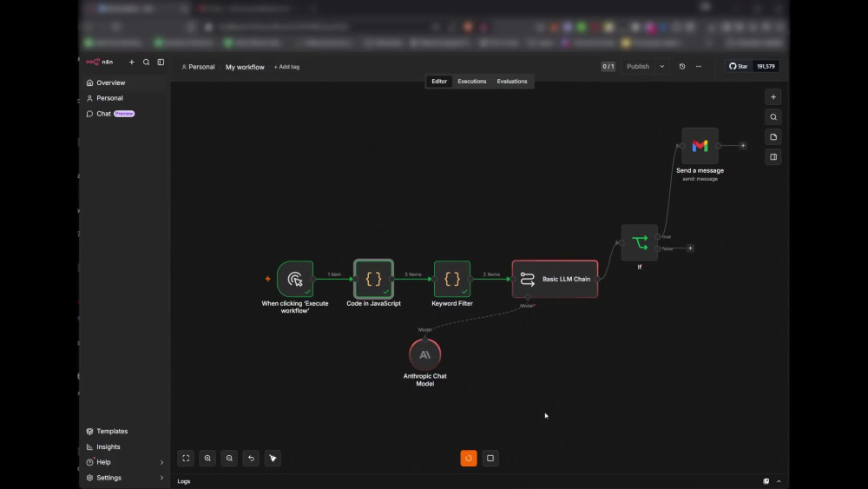Click the orange trigger lightning bolt icon
Image resolution: width=868 pixels, height=489 pixels.
pyautogui.click(x=268, y=279)
